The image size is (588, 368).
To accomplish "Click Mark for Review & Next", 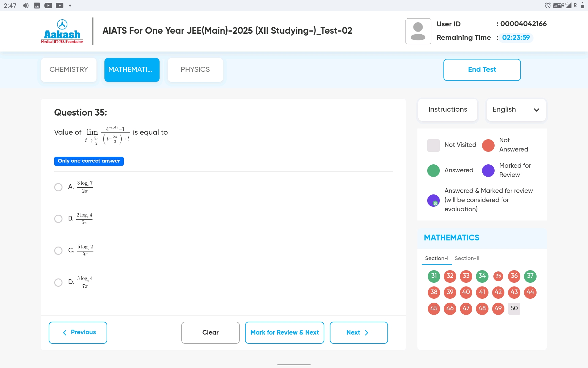I will pyautogui.click(x=285, y=332).
